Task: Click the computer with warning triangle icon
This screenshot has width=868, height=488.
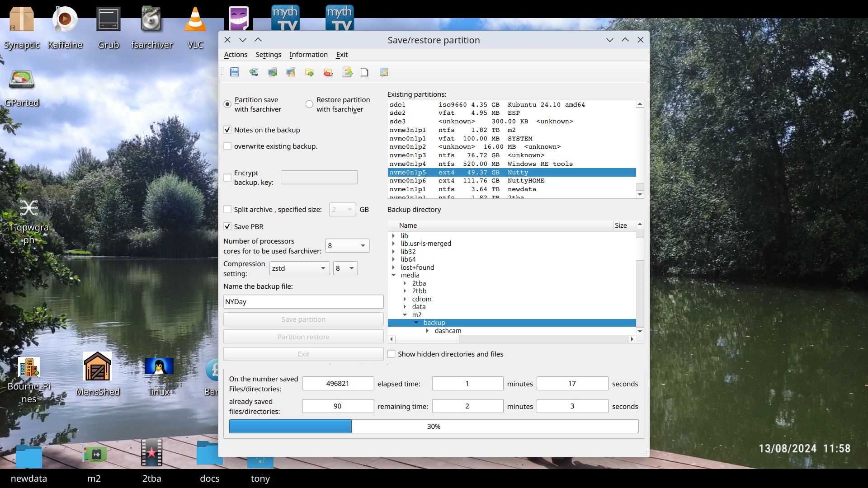Action: tap(291, 72)
